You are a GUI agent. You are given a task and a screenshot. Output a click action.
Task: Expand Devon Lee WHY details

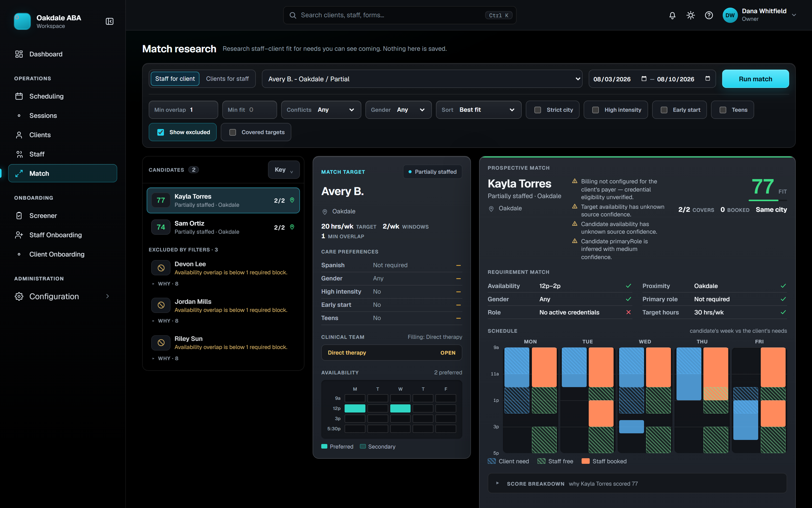coord(165,284)
